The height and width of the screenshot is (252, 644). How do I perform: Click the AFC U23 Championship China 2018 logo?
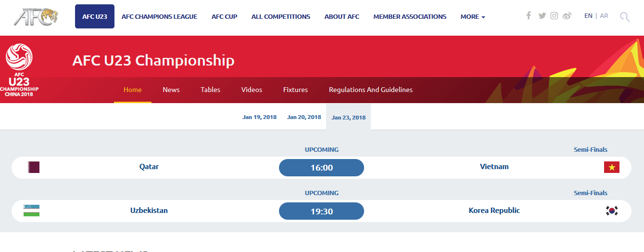click(19, 70)
